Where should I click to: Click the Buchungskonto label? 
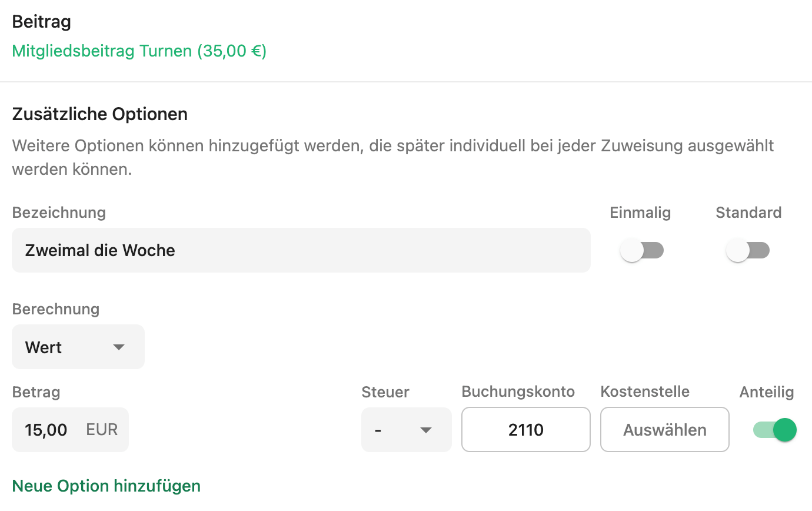(518, 392)
